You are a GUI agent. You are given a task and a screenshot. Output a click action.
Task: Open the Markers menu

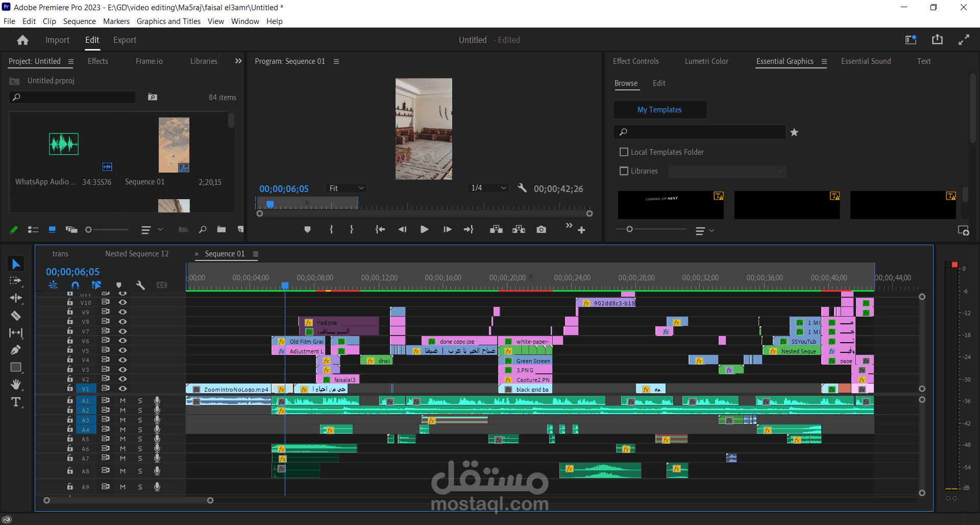[116, 21]
